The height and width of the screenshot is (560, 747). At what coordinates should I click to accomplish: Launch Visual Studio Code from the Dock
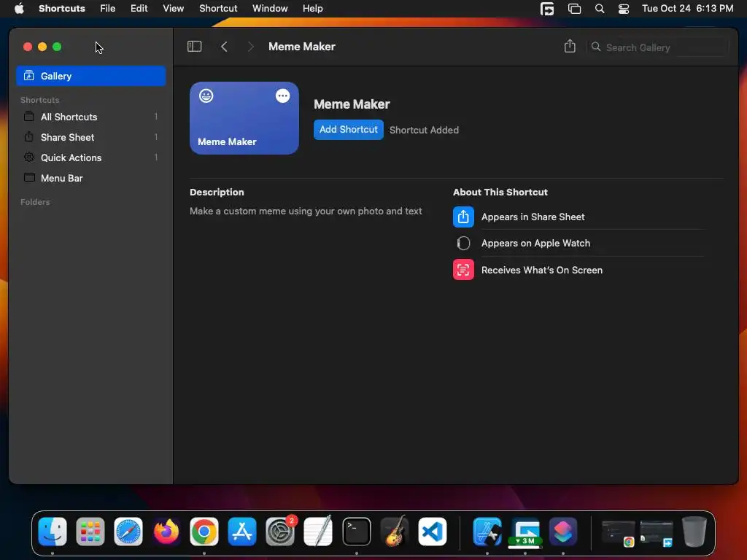point(433,532)
